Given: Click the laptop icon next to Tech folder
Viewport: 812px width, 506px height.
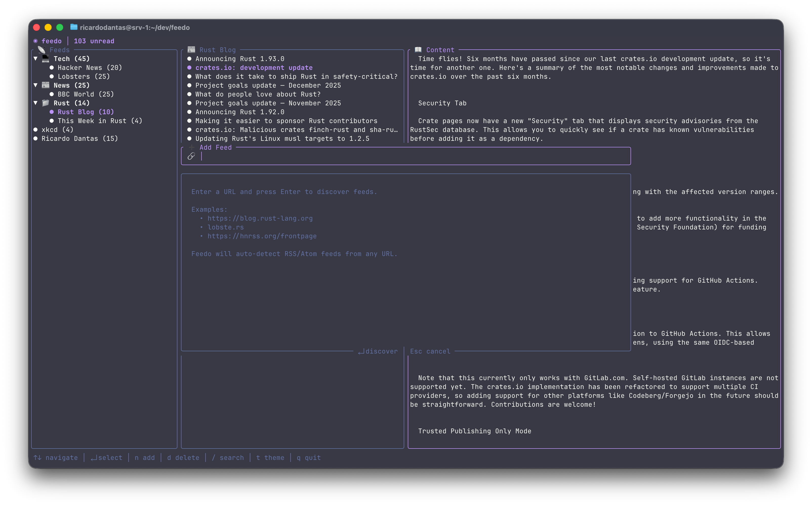Looking at the screenshot, I should (46, 59).
